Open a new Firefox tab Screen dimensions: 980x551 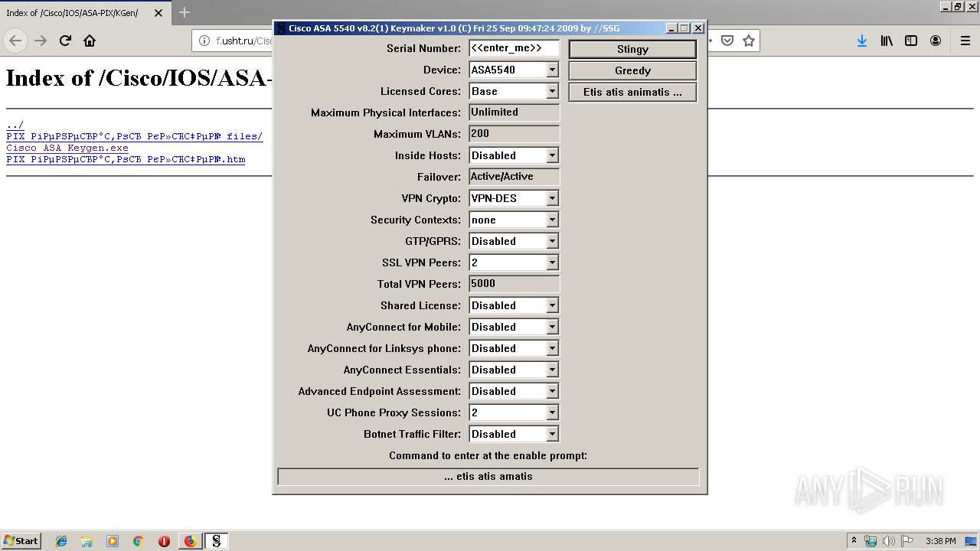click(185, 12)
